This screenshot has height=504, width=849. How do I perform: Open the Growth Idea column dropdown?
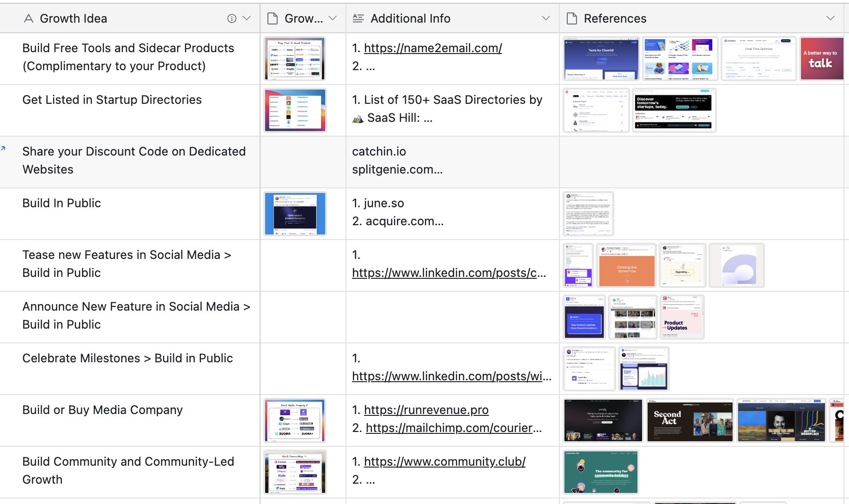tap(248, 18)
